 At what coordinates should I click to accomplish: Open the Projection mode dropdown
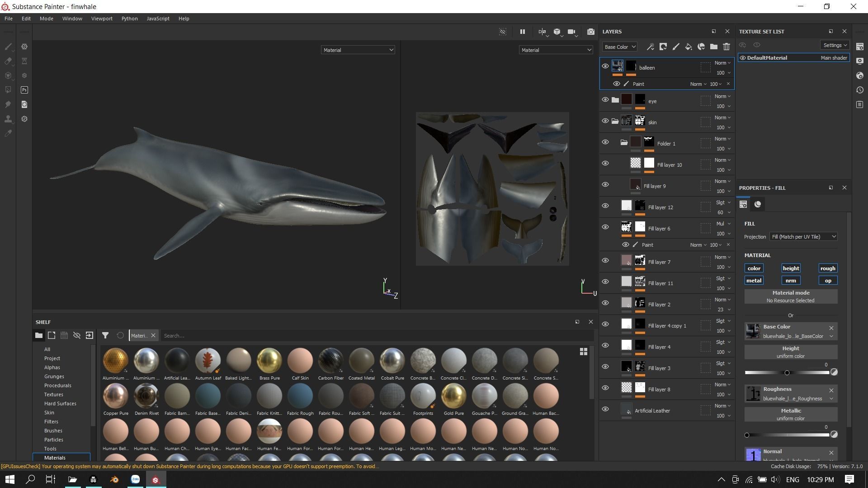(x=803, y=237)
